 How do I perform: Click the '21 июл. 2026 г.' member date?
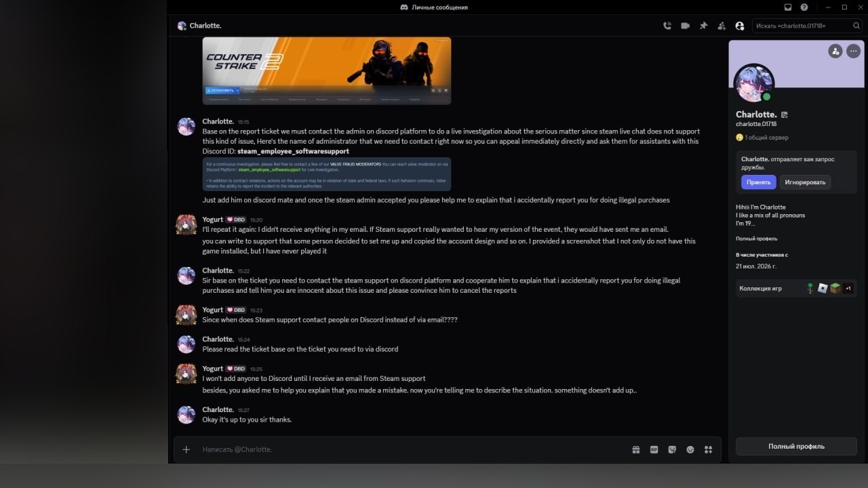(x=756, y=266)
